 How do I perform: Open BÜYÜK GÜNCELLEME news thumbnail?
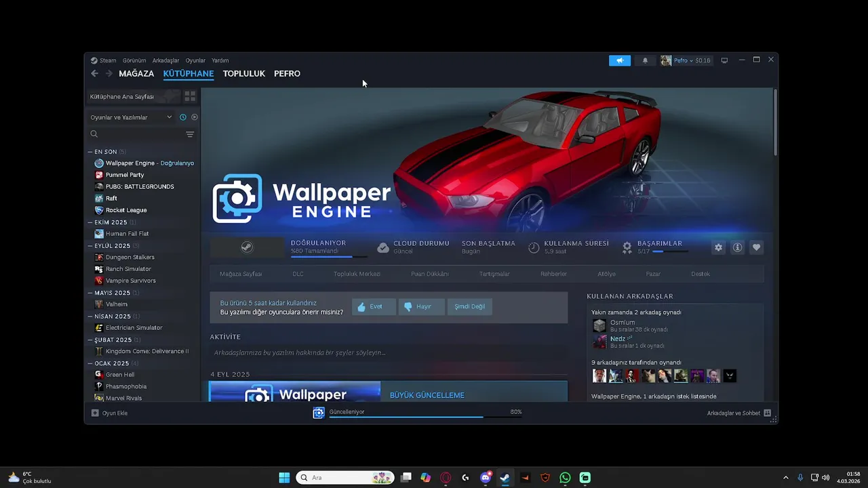pos(295,391)
